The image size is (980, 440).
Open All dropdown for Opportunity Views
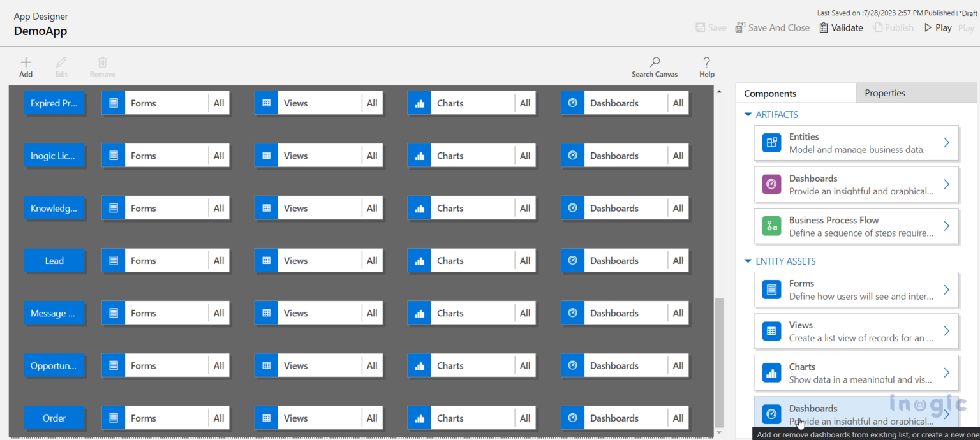tap(372, 366)
